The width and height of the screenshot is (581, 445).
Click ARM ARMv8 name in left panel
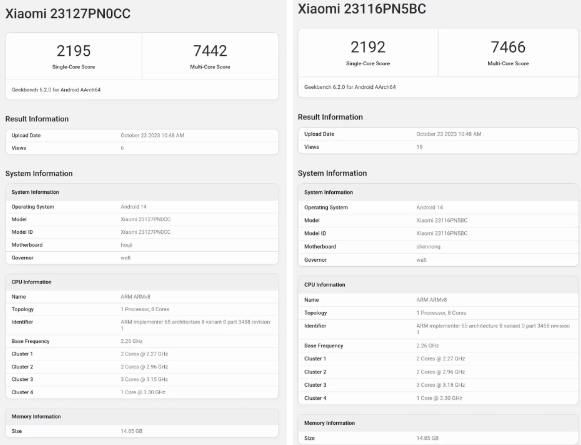pyautogui.click(x=135, y=297)
